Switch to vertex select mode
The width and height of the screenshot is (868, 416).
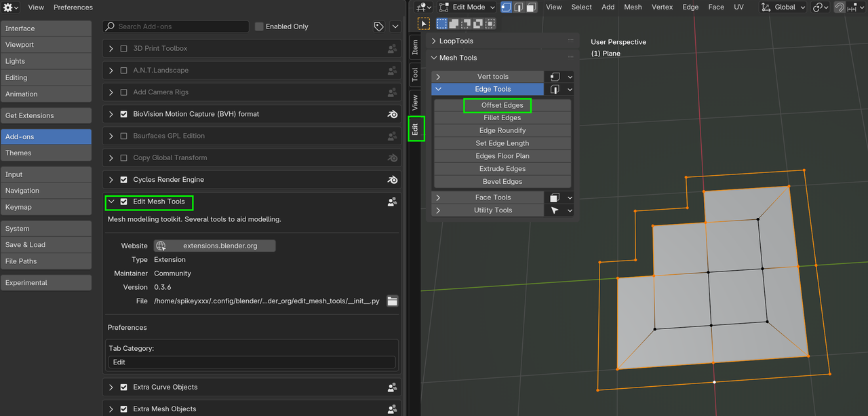click(506, 7)
